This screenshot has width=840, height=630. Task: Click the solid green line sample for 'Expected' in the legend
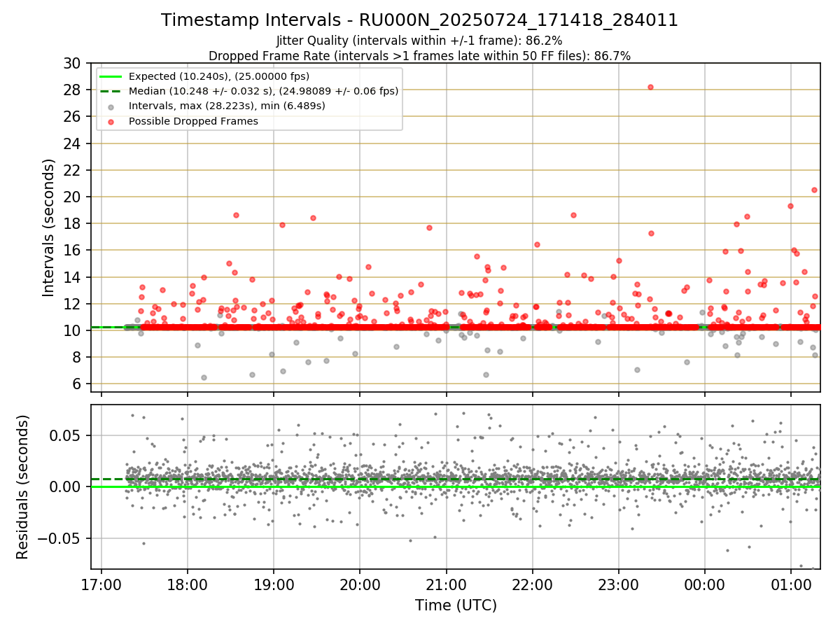pos(111,76)
